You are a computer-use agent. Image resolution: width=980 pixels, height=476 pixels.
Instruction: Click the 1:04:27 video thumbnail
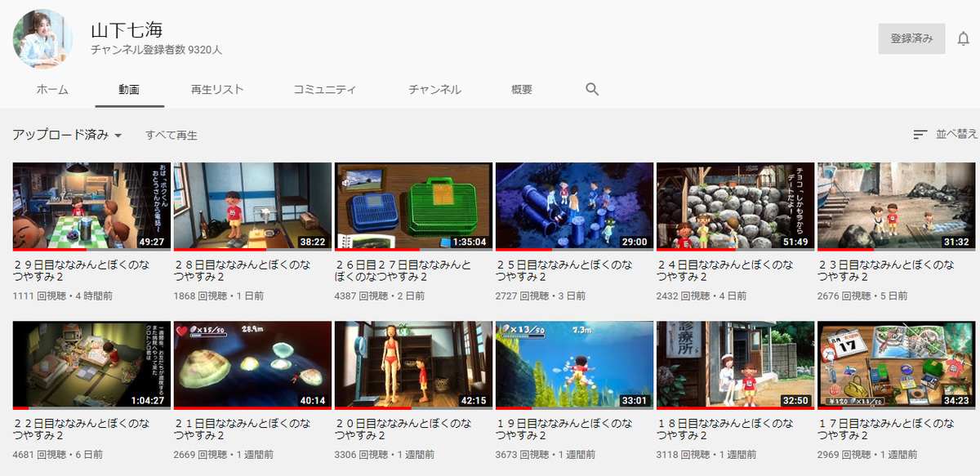(x=91, y=365)
